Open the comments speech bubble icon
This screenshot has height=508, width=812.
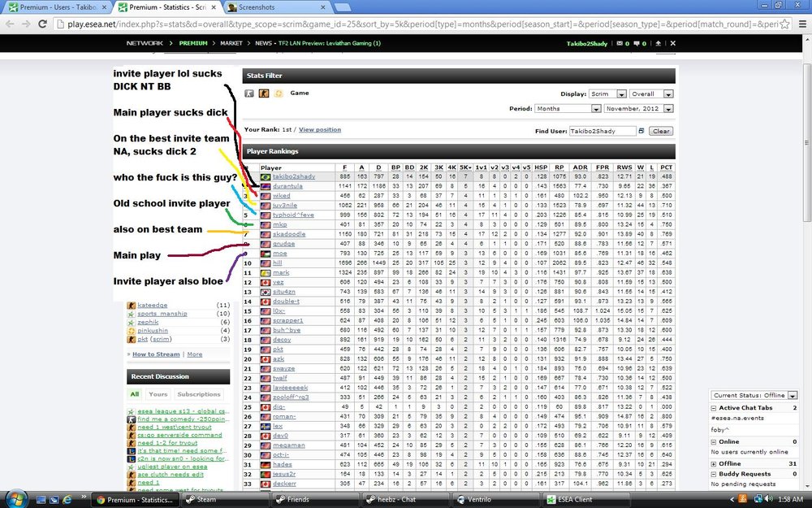pos(637,44)
